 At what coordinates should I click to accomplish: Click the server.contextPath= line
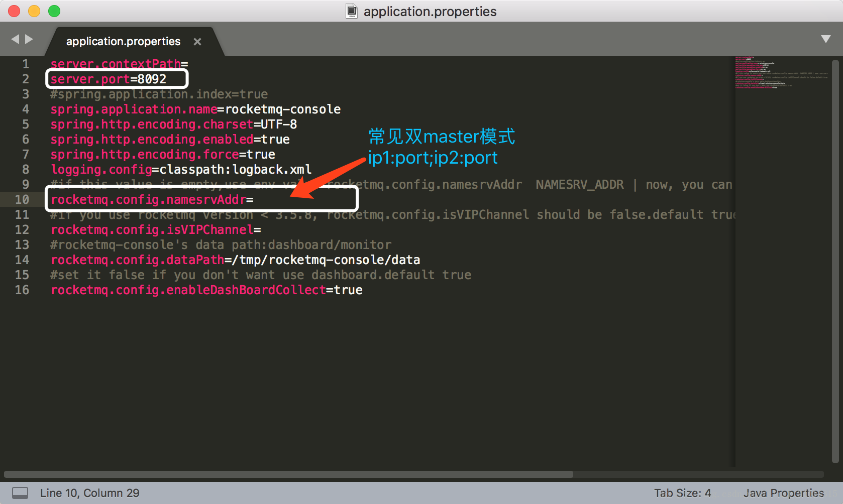point(120,64)
